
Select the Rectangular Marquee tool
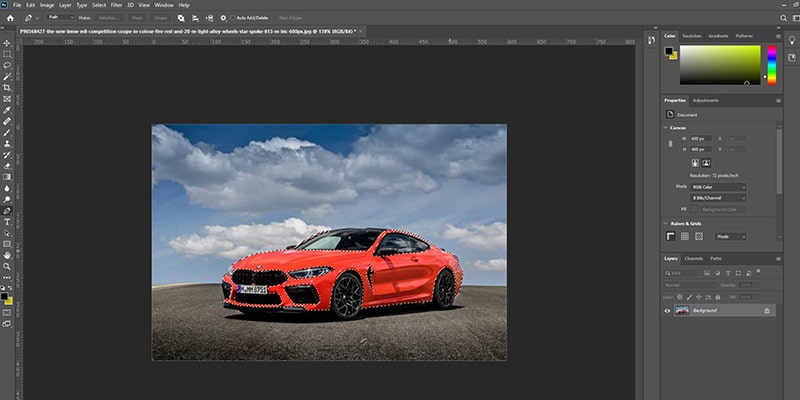click(7, 54)
